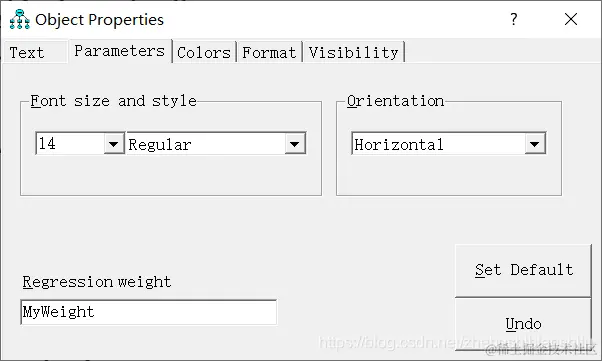Image resolution: width=602 pixels, height=361 pixels.
Task: Expand the font size dropdown arrow
Action: coord(114,144)
